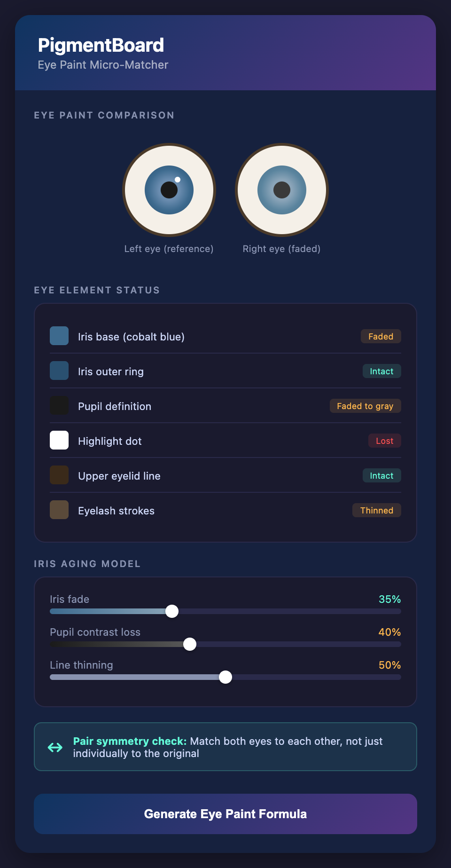Click the left reference eye image
451x868 pixels.
[169, 190]
